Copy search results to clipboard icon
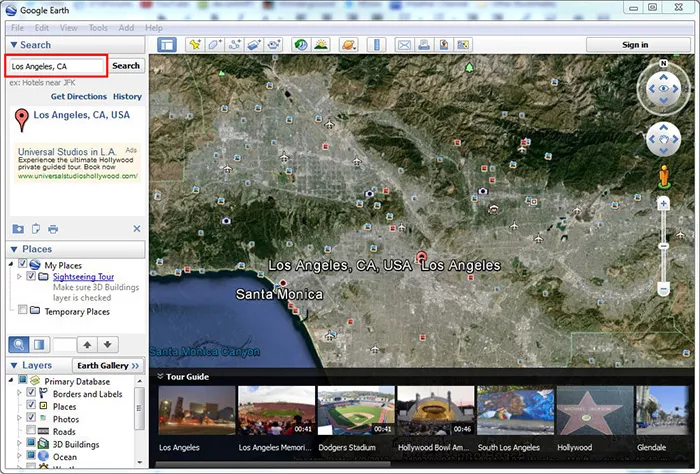Viewport: 700px width, 474px height. click(36, 229)
